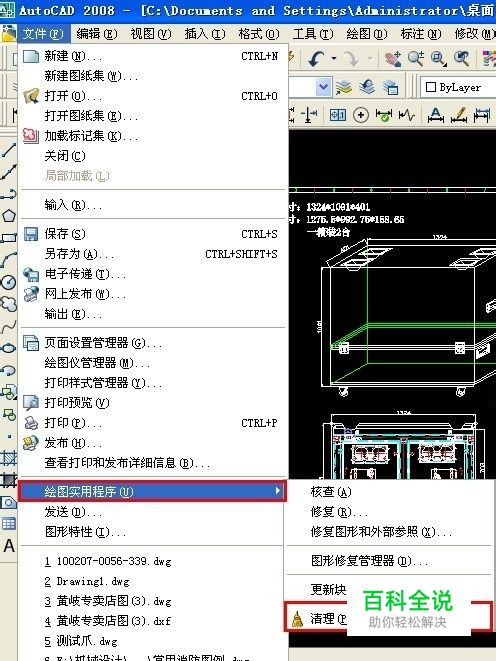Open 绘图仪管理器(M) entry
The height and width of the screenshot is (661, 496).
coord(153,363)
